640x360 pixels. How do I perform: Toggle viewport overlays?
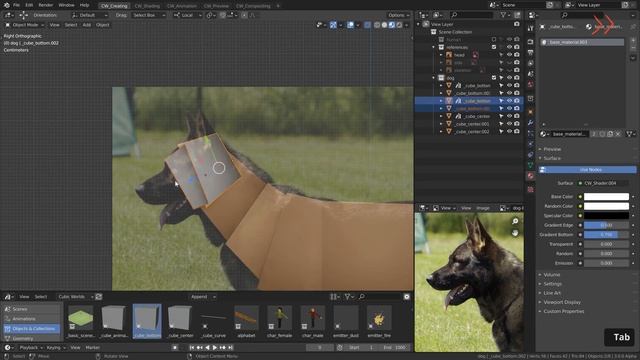point(350,25)
